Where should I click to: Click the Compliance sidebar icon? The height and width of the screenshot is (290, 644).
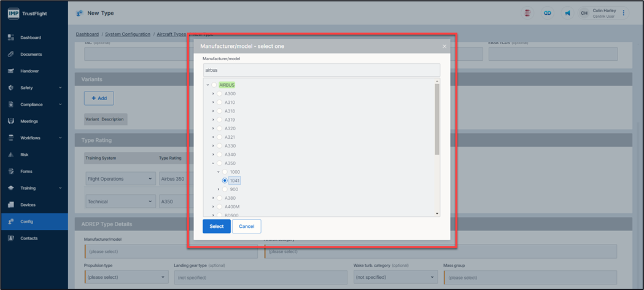click(12, 104)
